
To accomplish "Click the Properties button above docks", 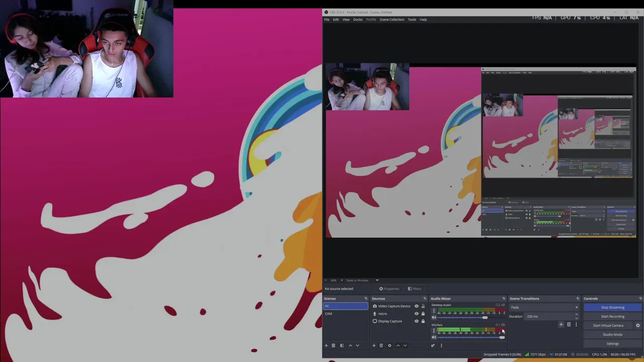I will pos(389,289).
